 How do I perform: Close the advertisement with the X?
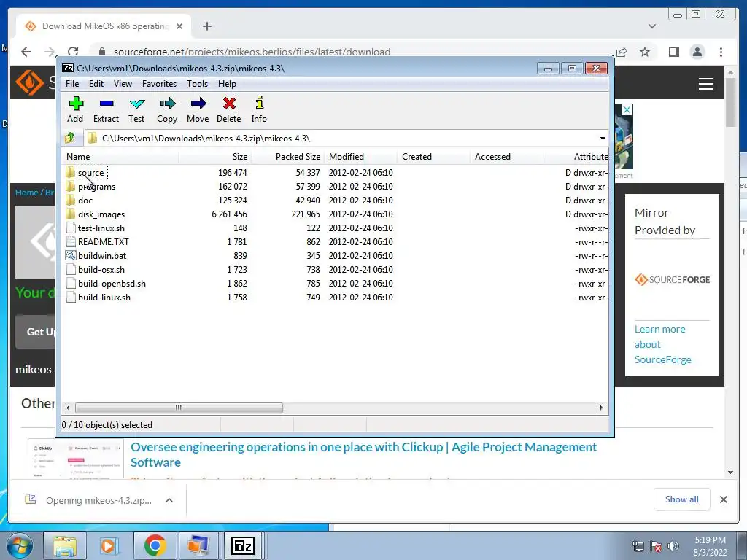pos(627,109)
